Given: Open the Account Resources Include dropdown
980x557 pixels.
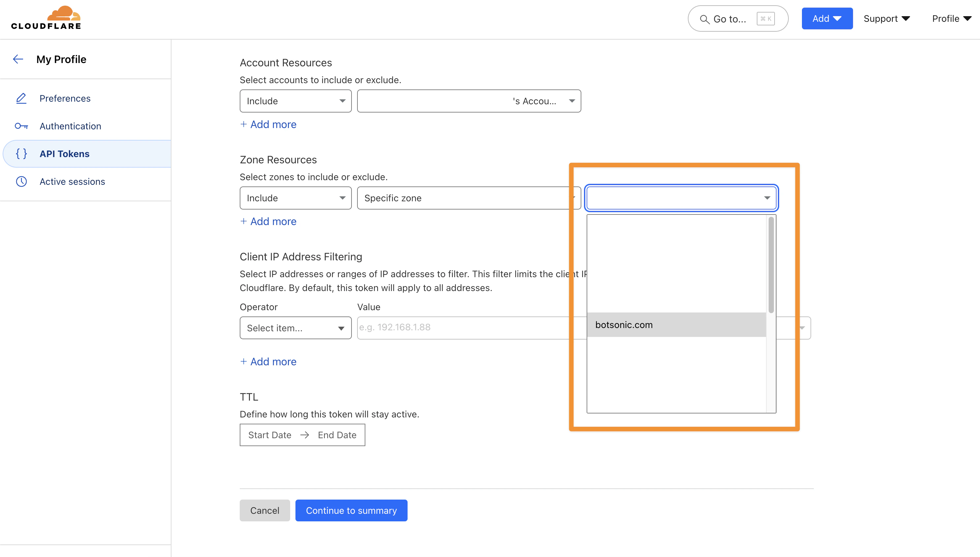Looking at the screenshot, I should 295,101.
